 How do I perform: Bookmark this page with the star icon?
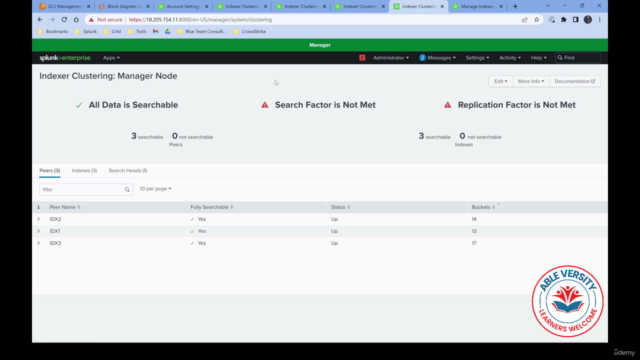[537, 20]
